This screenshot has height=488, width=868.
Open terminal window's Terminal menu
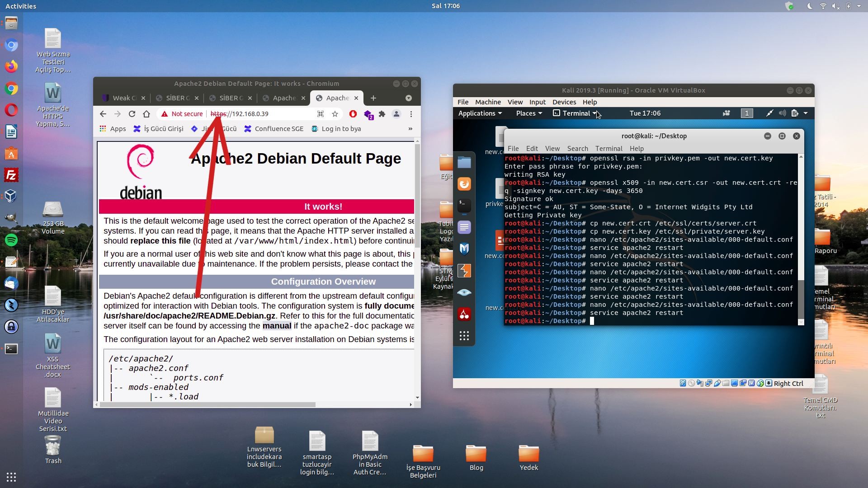click(x=609, y=149)
